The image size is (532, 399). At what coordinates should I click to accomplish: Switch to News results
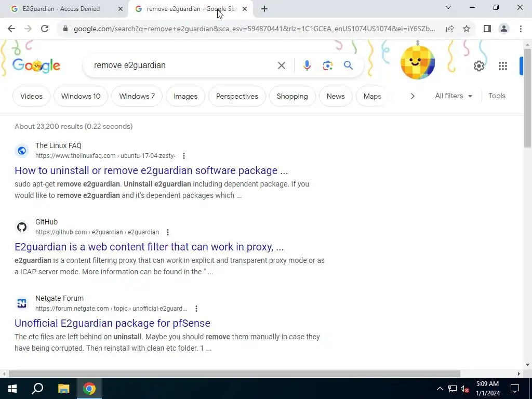point(336,96)
